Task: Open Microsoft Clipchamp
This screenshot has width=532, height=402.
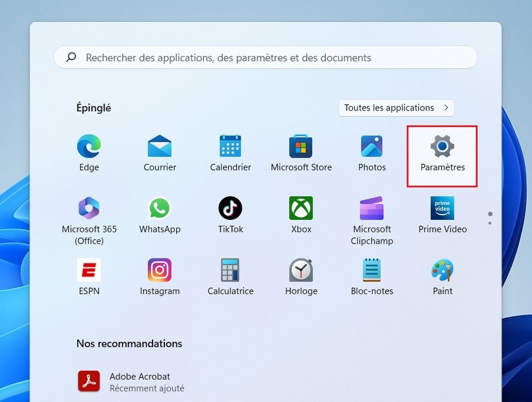Action: 372,221
